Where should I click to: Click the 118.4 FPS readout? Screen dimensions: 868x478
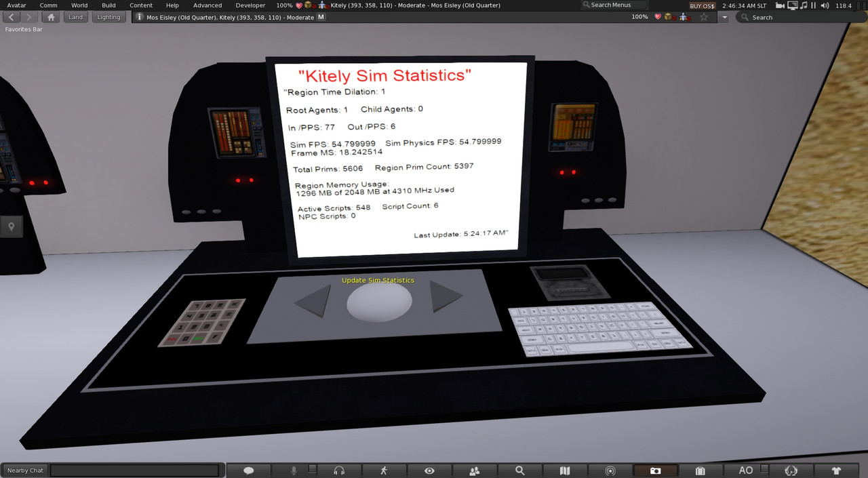(844, 5)
